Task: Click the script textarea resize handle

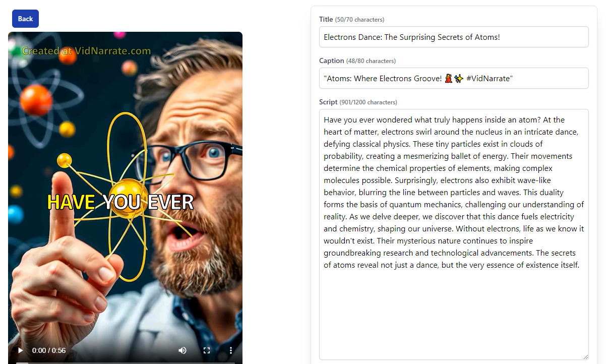Action: [x=585, y=356]
